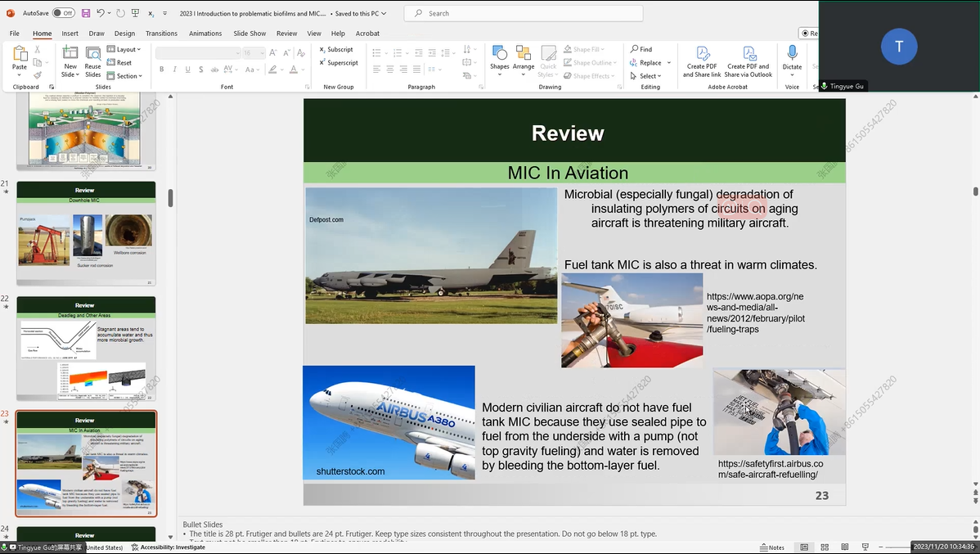The image size is (980, 554).
Task: Click the Save icon in title bar
Action: [x=85, y=13]
